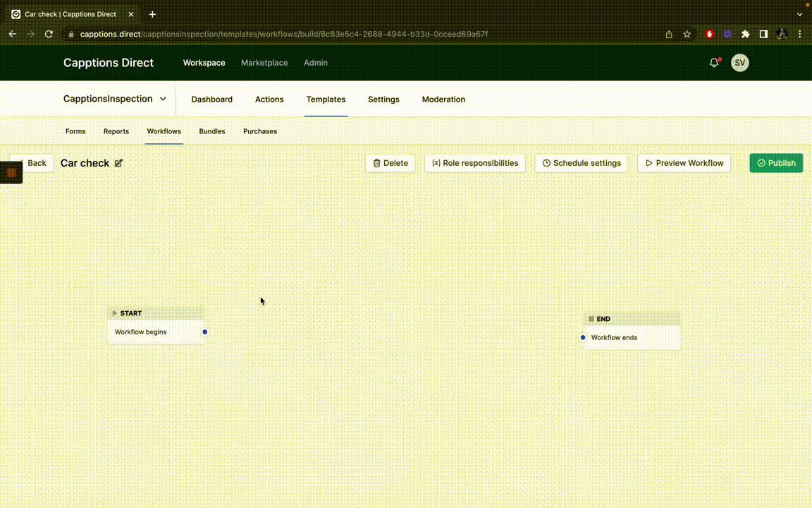Image resolution: width=812 pixels, height=508 pixels.
Task: Click the share page icon in address bar
Action: (x=669, y=34)
